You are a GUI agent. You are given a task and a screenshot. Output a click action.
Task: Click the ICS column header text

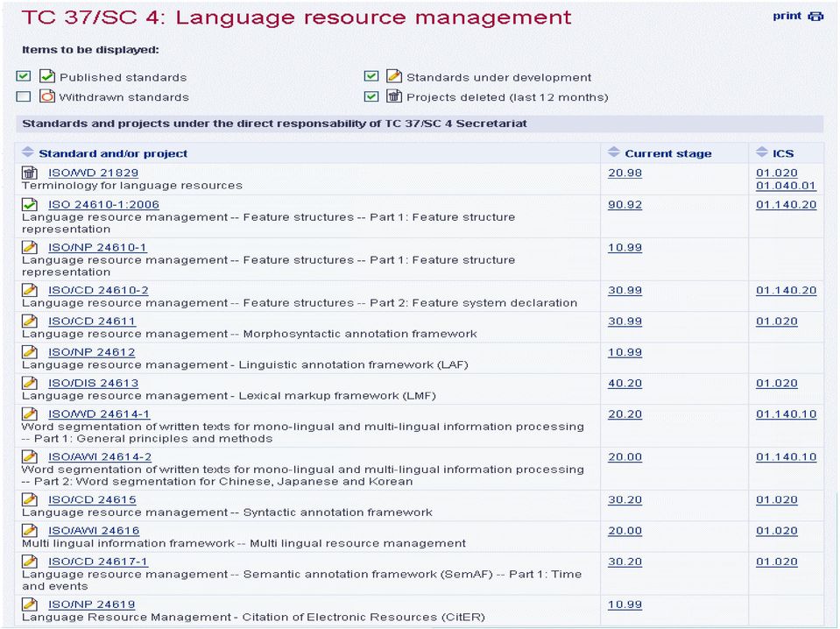[783, 154]
